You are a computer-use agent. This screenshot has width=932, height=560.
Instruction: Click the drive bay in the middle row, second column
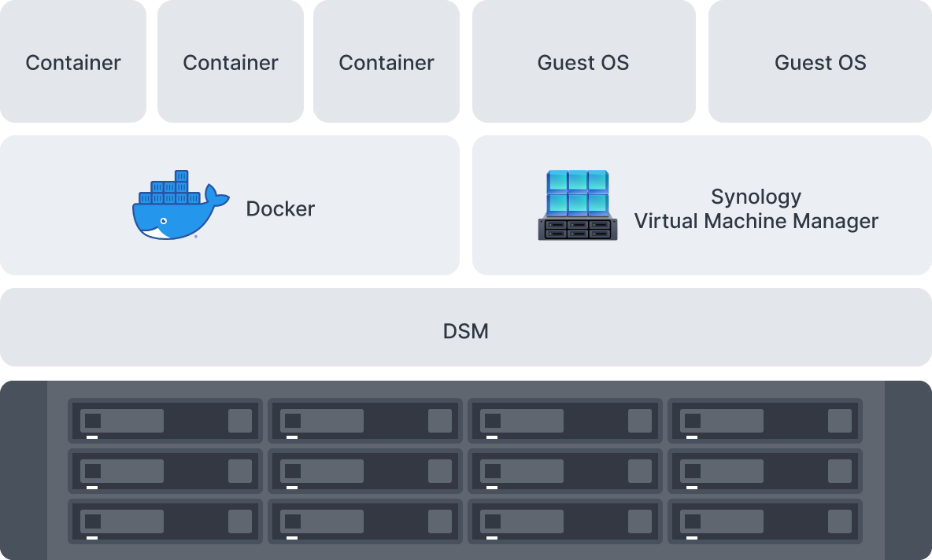(x=364, y=471)
